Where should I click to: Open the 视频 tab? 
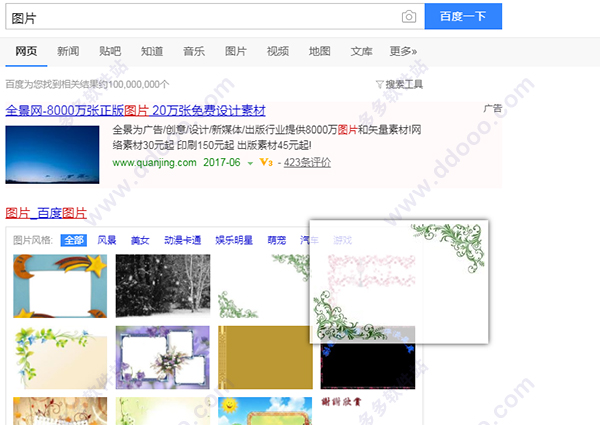pos(278,51)
